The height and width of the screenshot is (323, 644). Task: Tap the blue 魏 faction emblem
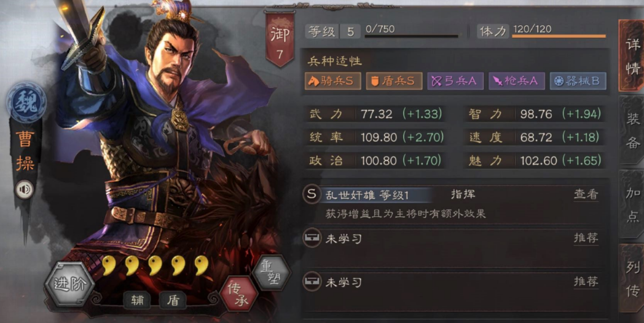click(x=26, y=103)
